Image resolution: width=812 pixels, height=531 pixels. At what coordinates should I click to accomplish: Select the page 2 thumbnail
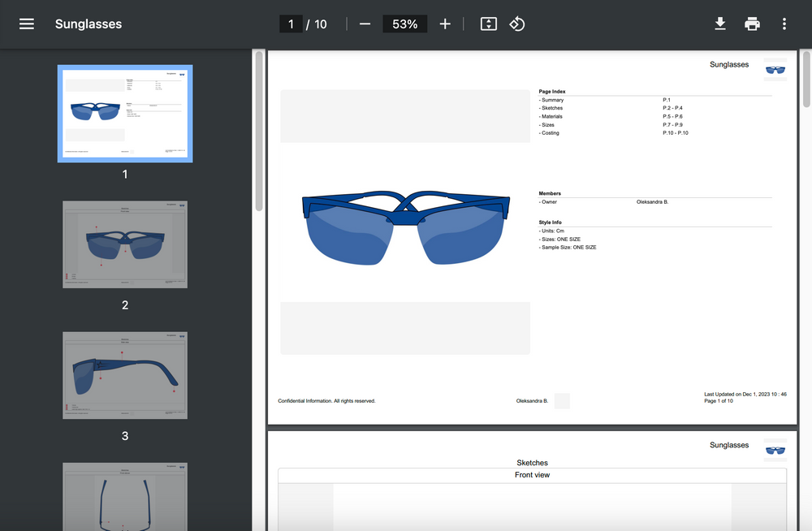coord(124,244)
